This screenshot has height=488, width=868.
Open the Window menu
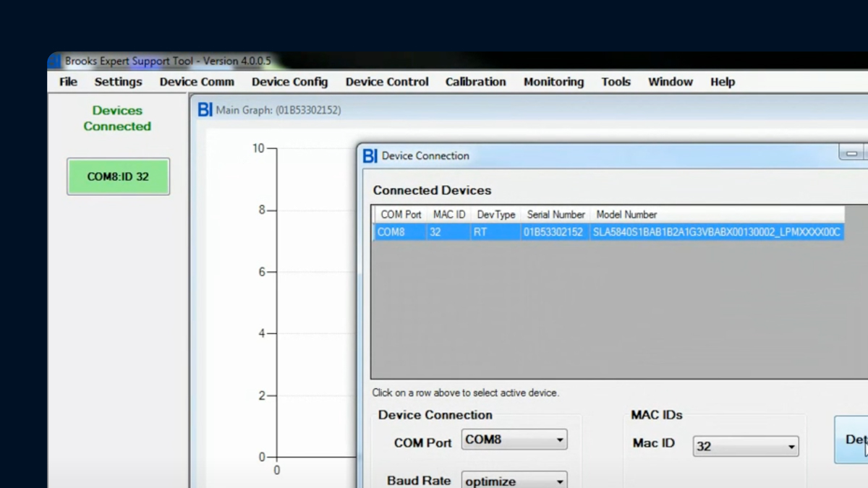tap(670, 82)
